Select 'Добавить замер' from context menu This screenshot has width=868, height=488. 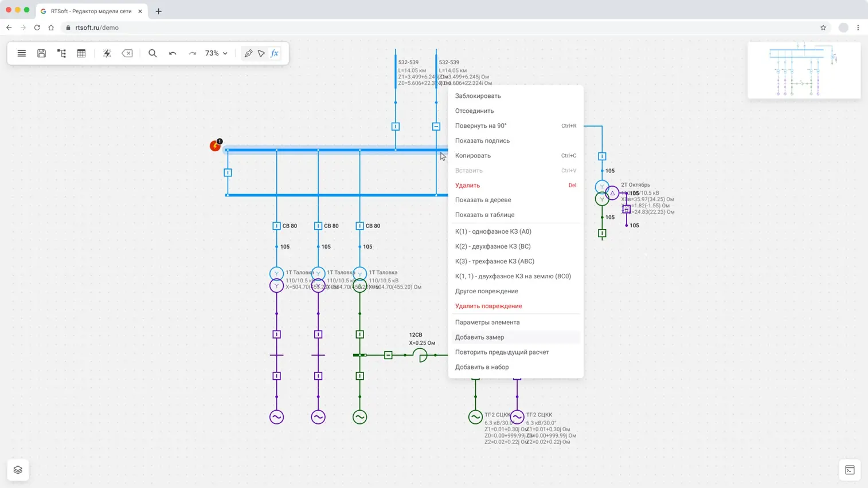tap(479, 337)
